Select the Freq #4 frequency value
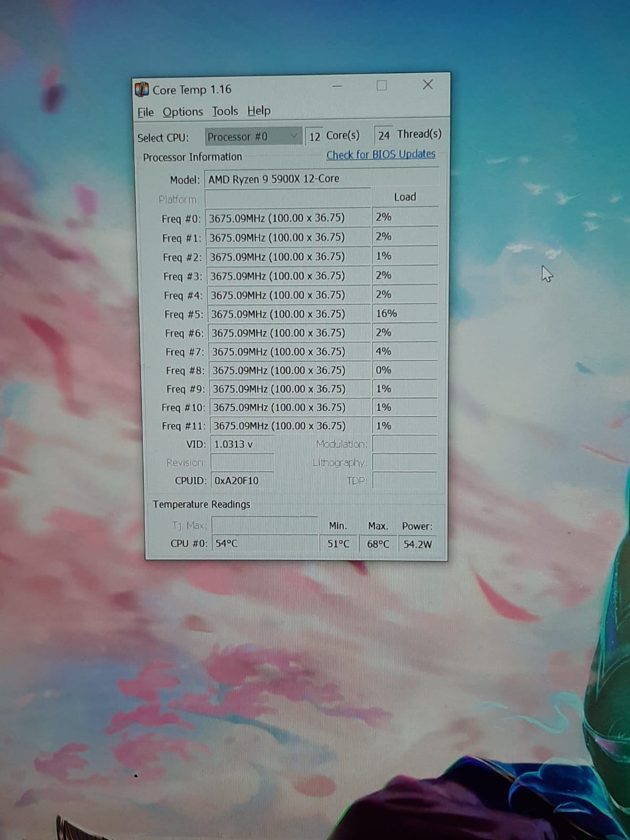This screenshot has width=630, height=840. click(x=289, y=295)
